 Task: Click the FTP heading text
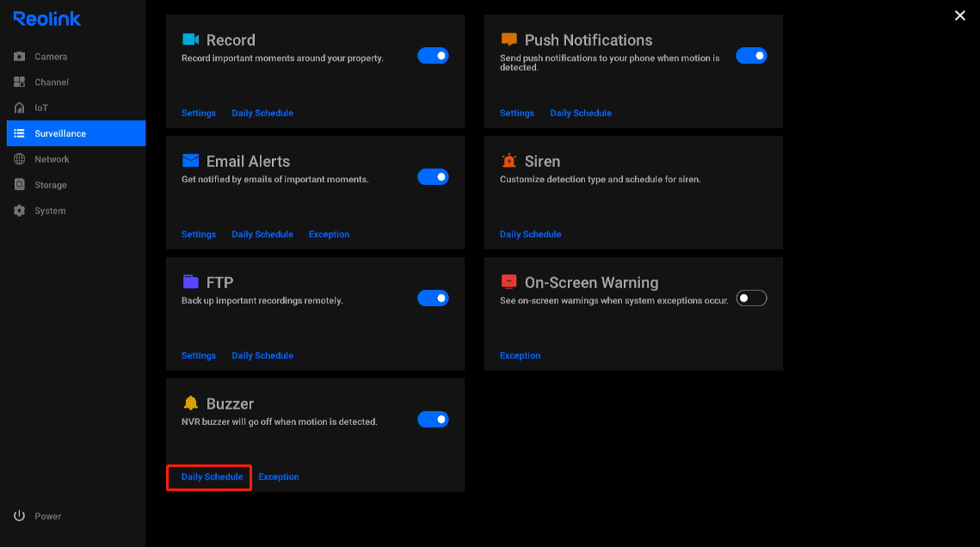[x=220, y=282]
